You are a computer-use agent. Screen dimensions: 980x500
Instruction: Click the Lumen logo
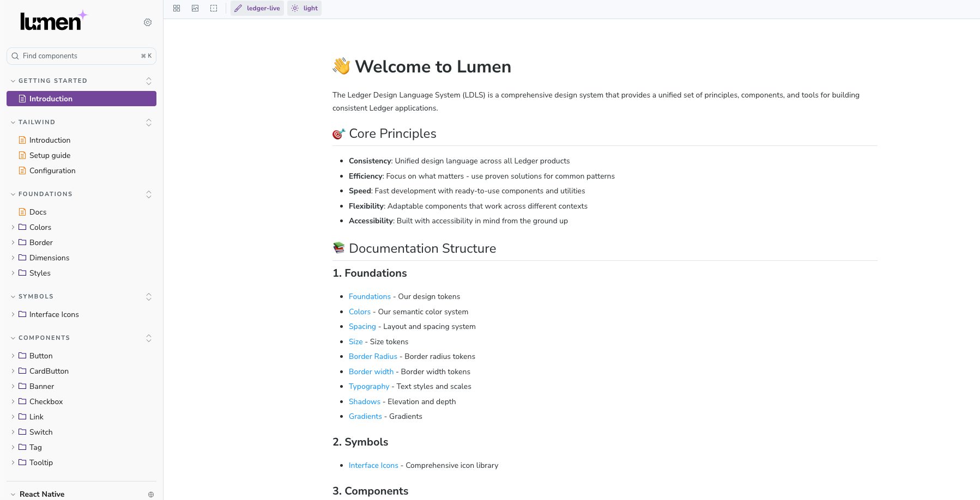[x=53, y=21]
